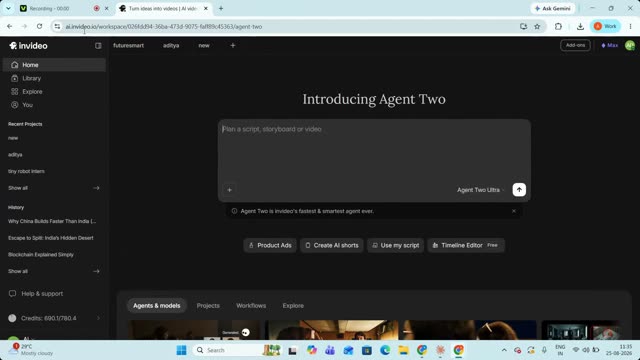Viewport: 640px width, 360px height.
Task: Dismiss the Agent Two info banner
Action: (x=513, y=211)
